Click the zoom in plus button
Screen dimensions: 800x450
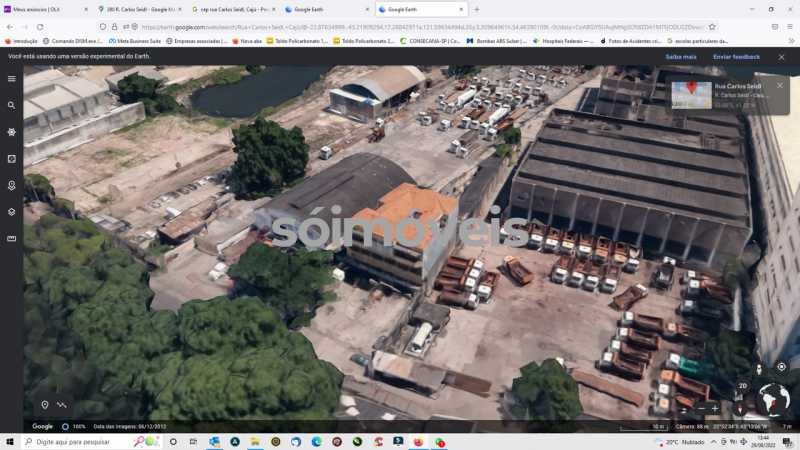(x=715, y=408)
